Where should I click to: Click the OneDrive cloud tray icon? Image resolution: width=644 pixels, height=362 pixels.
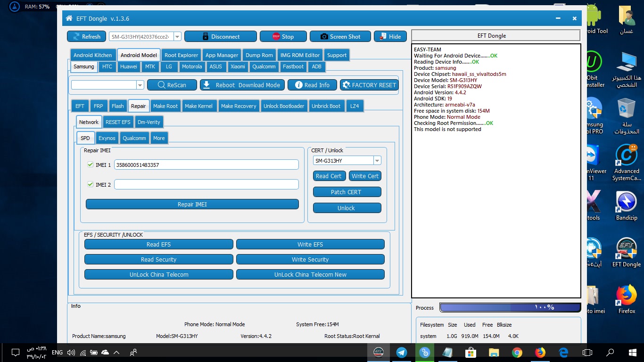coord(105,352)
